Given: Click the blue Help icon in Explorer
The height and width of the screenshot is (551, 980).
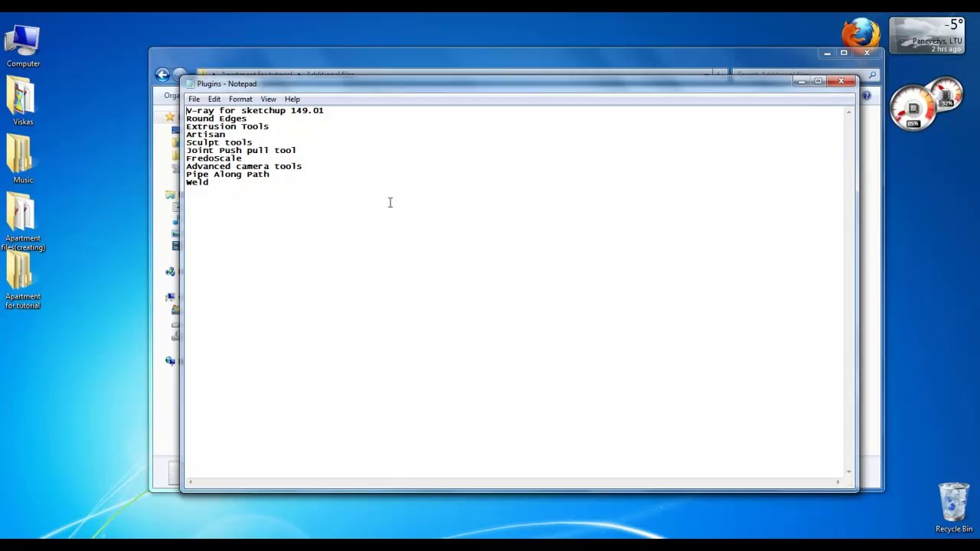Looking at the screenshot, I should coord(867,96).
